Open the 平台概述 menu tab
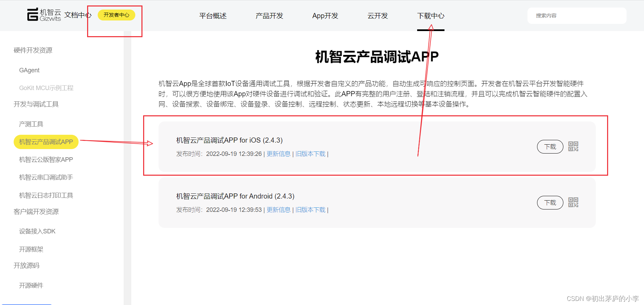Image resolution: width=644 pixels, height=305 pixels. pos(213,16)
